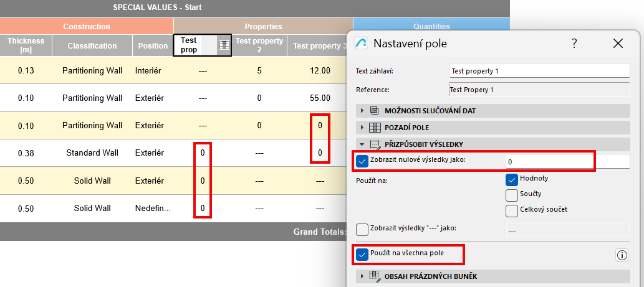Image resolution: width=644 pixels, height=287 pixels.
Task: Toggle Použít na všechna pole checkbox
Action: pos(362,255)
